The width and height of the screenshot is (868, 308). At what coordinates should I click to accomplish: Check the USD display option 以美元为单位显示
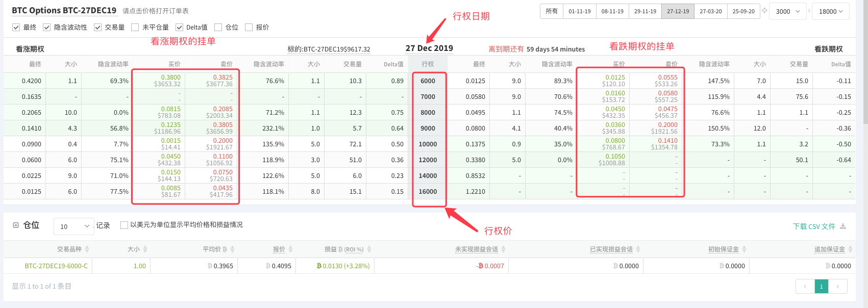124,225
